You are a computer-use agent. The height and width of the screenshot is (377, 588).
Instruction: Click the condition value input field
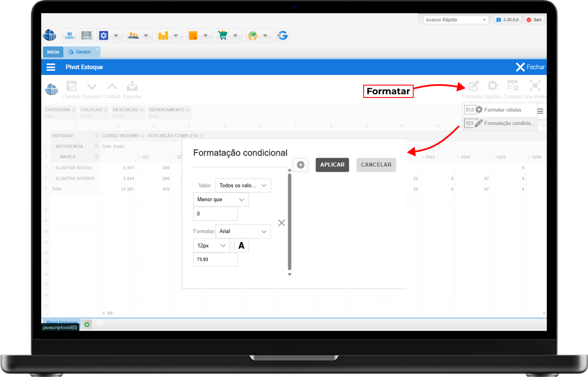(215, 214)
